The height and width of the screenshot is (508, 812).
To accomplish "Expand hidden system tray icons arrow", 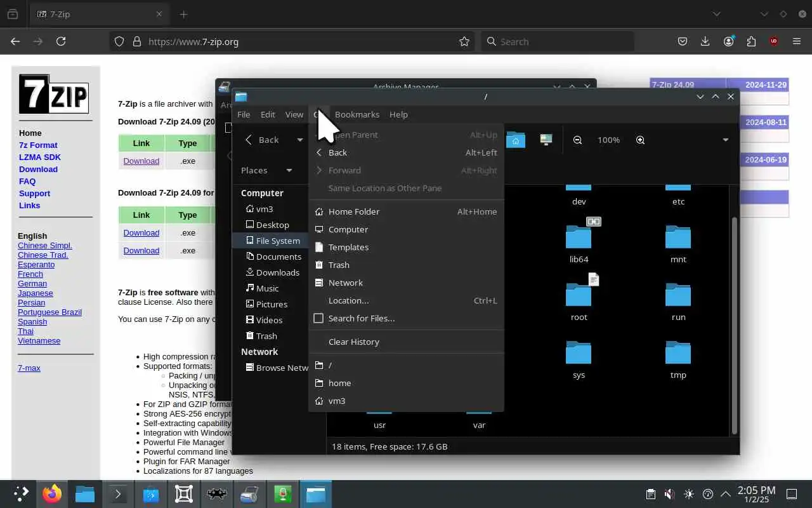I will [725, 494].
